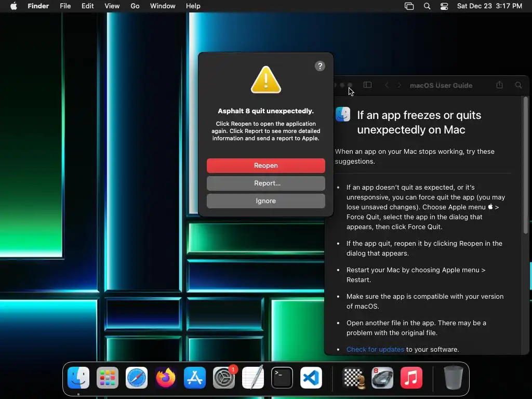Go forward in macOS User Guide

pyautogui.click(x=399, y=85)
